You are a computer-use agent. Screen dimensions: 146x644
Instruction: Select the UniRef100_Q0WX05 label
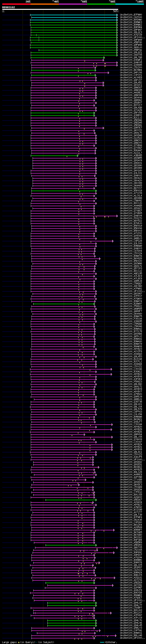pyautogui.click(x=131, y=63)
